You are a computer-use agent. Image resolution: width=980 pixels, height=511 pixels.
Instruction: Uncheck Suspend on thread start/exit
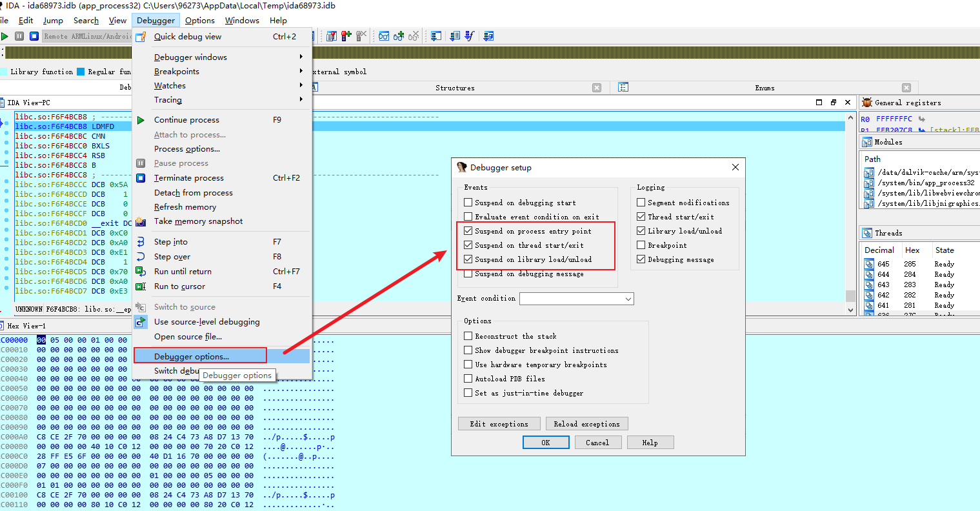468,245
